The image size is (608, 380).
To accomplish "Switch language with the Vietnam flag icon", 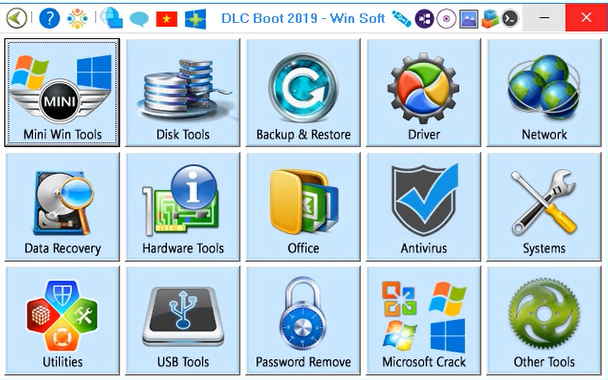I will [167, 19].
